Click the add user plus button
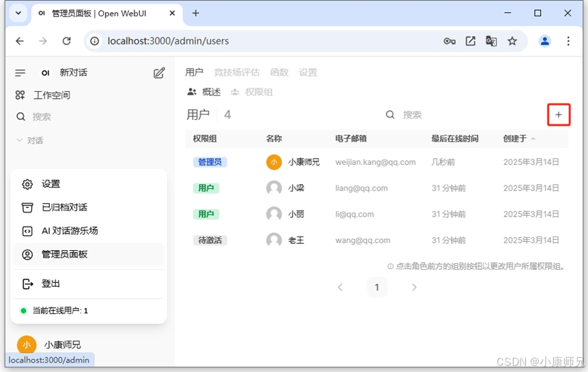Screen dimensions: 588x372 (x=559, y=114)
